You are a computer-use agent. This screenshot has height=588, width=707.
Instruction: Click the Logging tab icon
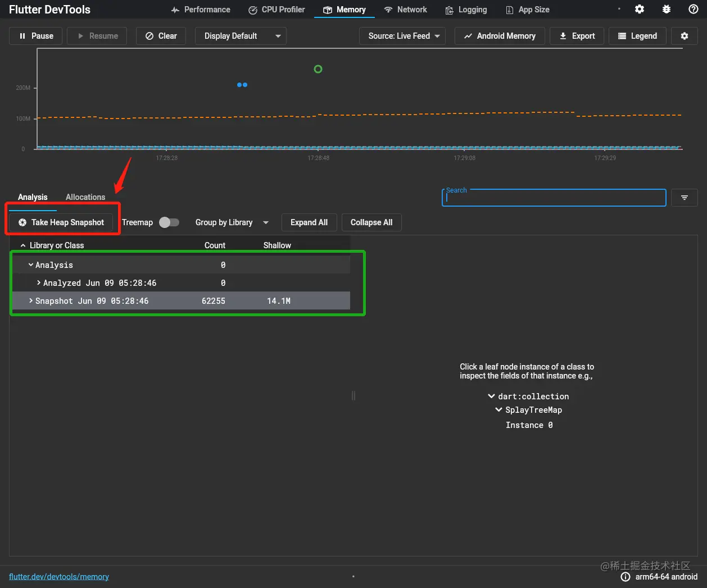(x=450, y=10)
